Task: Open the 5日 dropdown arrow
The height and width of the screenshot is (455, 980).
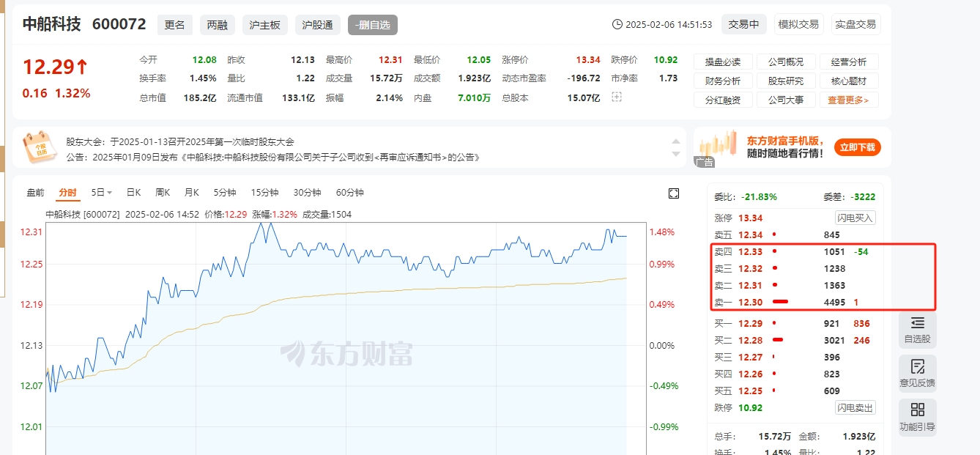Action: (x=110, y=193)
